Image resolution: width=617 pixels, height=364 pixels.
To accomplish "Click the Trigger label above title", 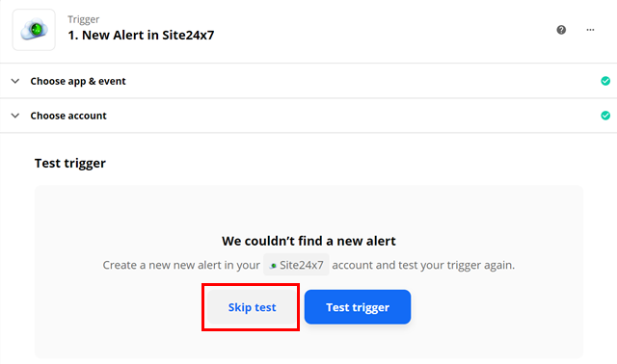I will click(x=84, y=19).
